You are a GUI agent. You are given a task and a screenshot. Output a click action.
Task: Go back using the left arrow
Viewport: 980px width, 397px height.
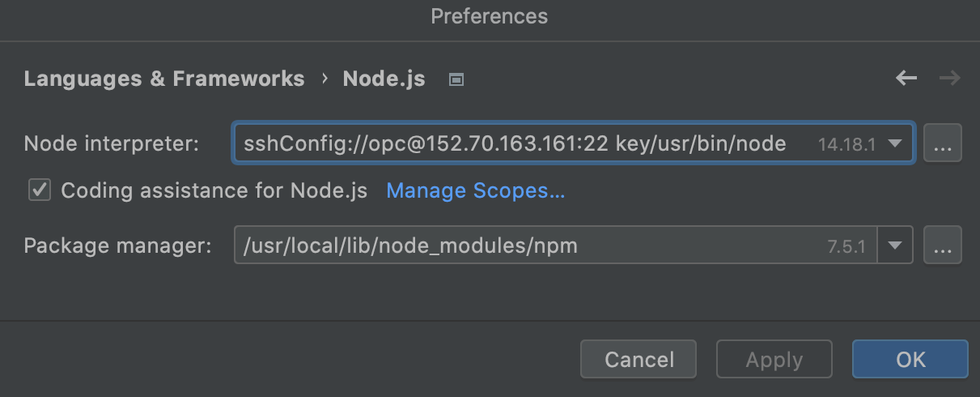pyautogui.click(x=906, y=79)
